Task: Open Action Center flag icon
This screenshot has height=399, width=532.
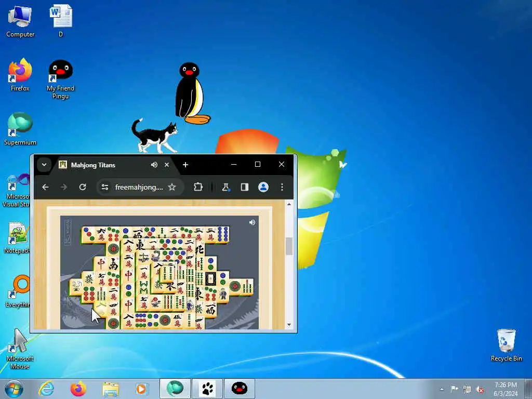Action: coord(454,389)
